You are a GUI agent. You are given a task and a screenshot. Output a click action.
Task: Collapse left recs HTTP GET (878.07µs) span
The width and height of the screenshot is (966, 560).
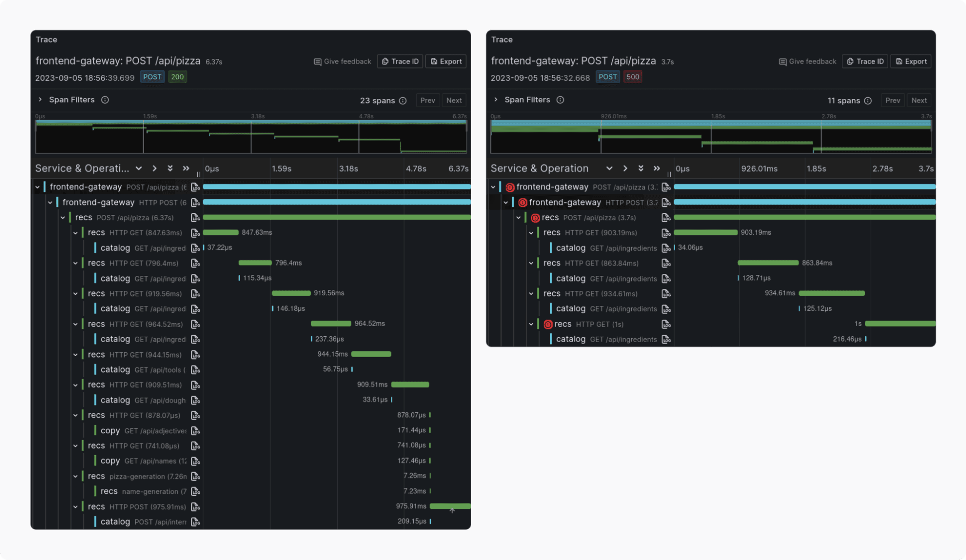click(75, 416)
